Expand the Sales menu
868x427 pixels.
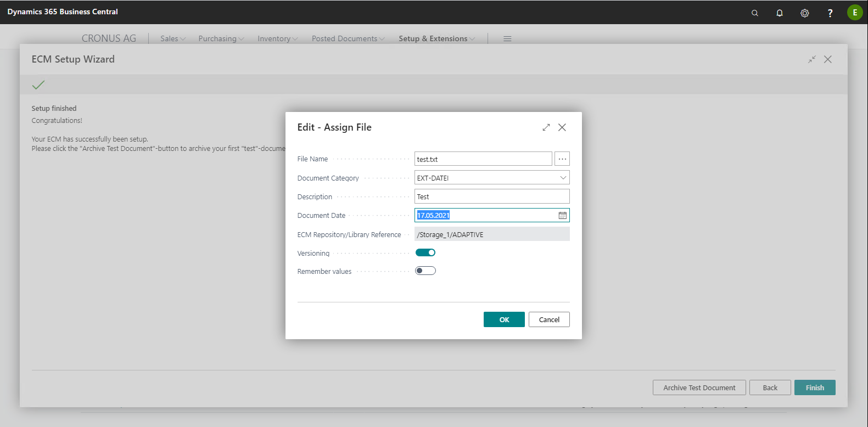click(x=173, y=38)
